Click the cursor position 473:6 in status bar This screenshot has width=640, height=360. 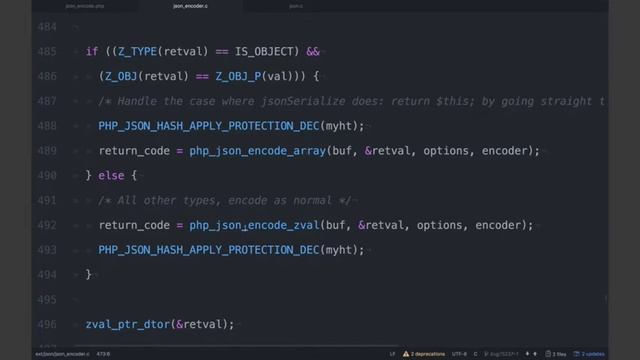[x=103, y=354]
